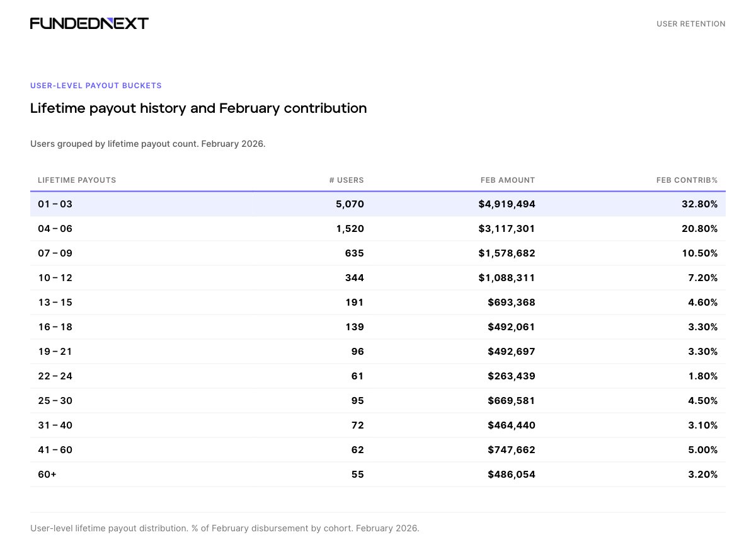Click the $492,697 Feb amount value

pos(511,352)
